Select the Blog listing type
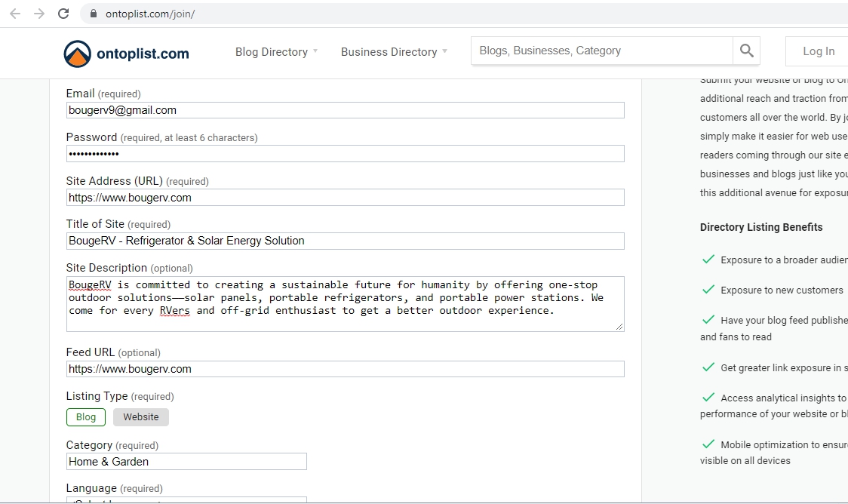Viewport: 848px width, 504px height. 86,416
